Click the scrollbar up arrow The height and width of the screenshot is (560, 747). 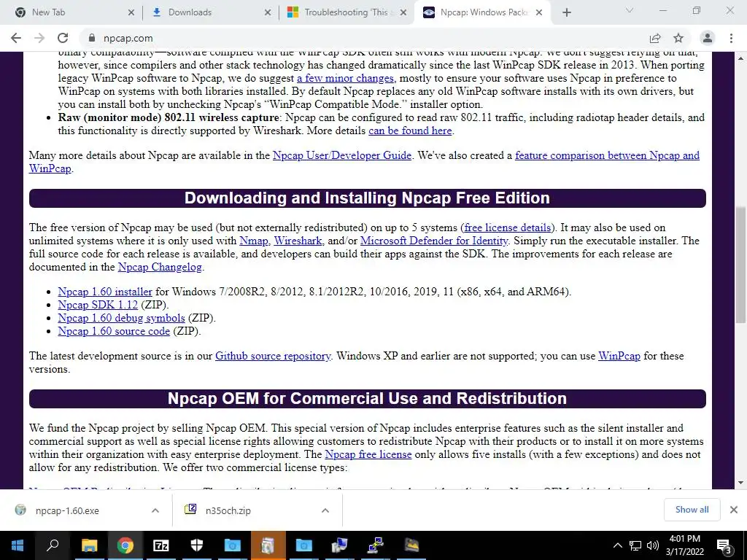tap(740, 58)
